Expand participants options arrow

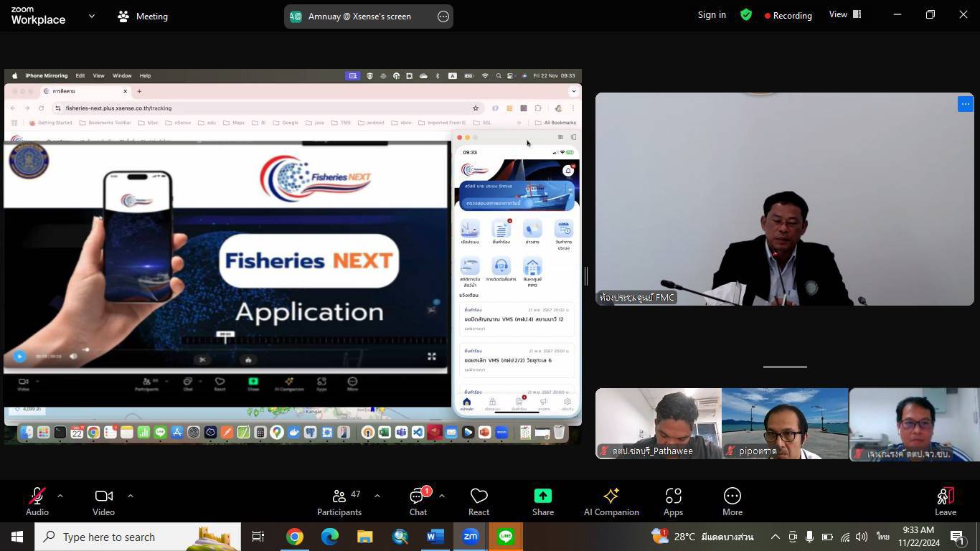click(x=377, y=496)
